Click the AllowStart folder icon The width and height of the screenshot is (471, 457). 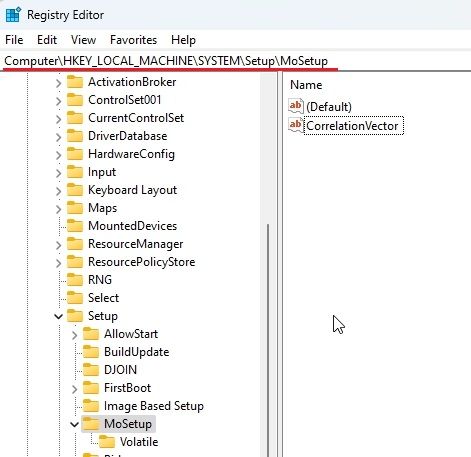pyautogui.click(x=91, y=334)
